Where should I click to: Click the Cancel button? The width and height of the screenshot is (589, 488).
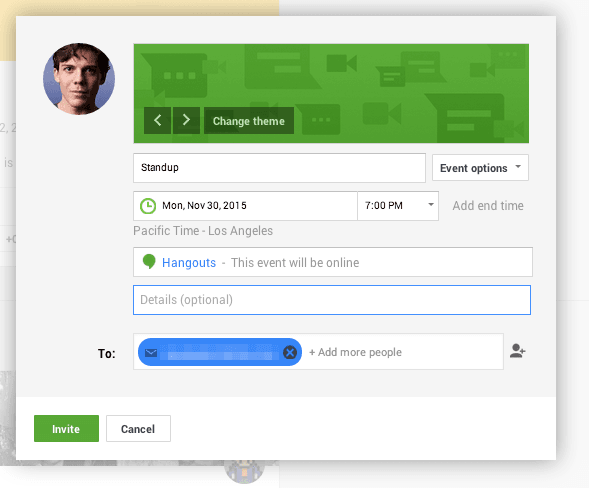(x=138, y=429)
